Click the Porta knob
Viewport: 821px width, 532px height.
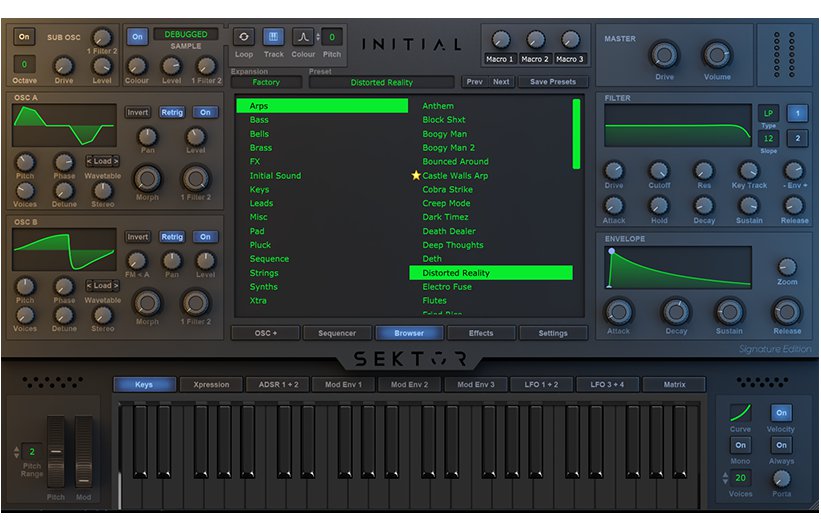pos(781,479)
